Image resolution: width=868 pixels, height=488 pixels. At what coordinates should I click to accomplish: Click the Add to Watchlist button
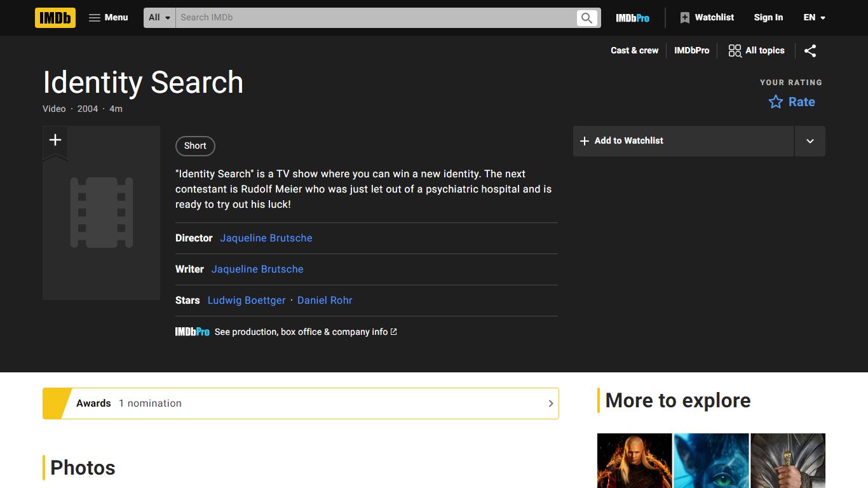[x=683, y=141]
